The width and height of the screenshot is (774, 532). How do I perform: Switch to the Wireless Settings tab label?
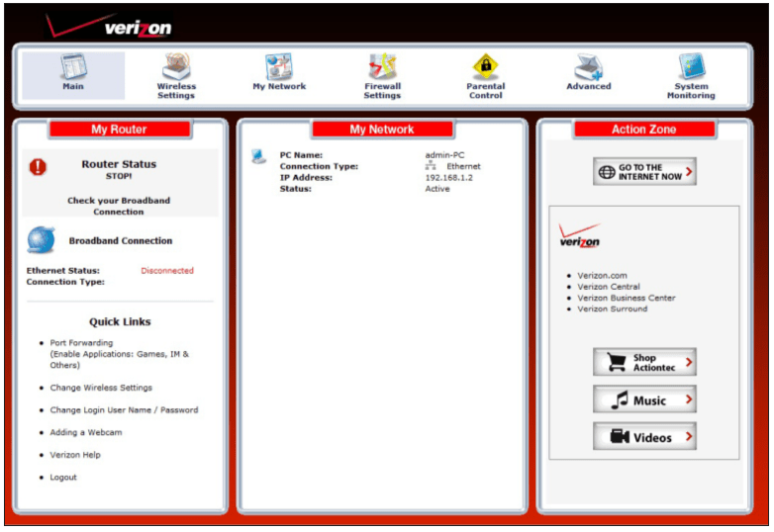coord(176,91)
